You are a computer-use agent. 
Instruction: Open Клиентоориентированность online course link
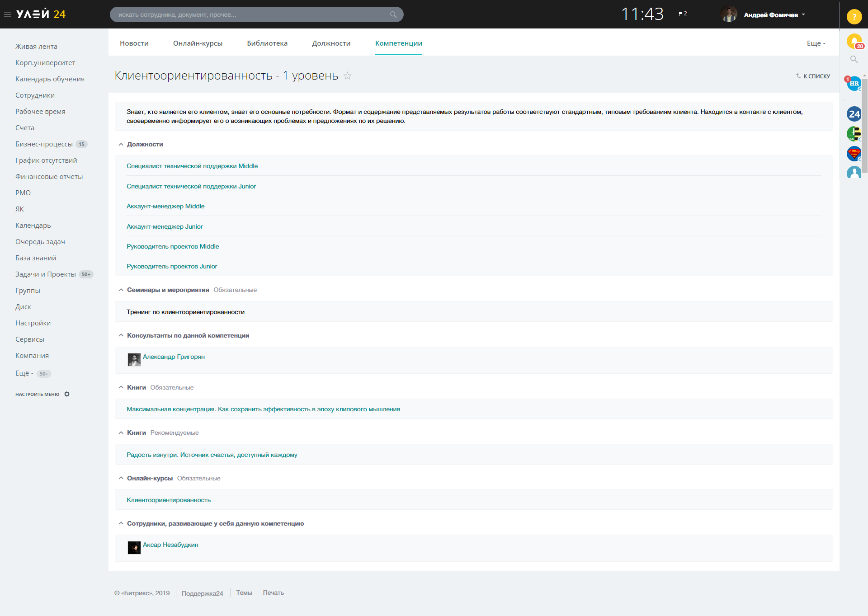[169, 500]
